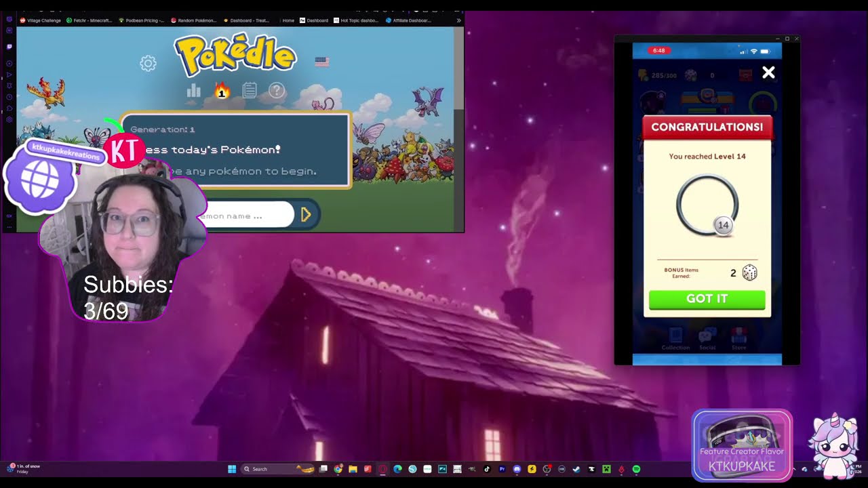Open the snow weather widget

point(24,468)
